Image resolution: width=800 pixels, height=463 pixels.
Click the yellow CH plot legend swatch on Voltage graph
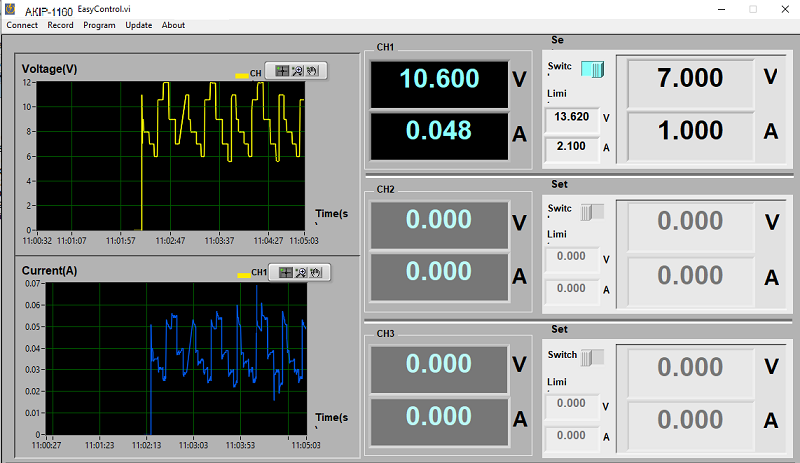pyautogui.click(x=241, y=75)
